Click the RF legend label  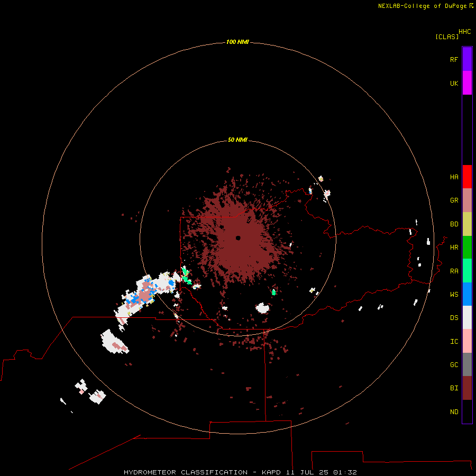(x=454, y=59)
